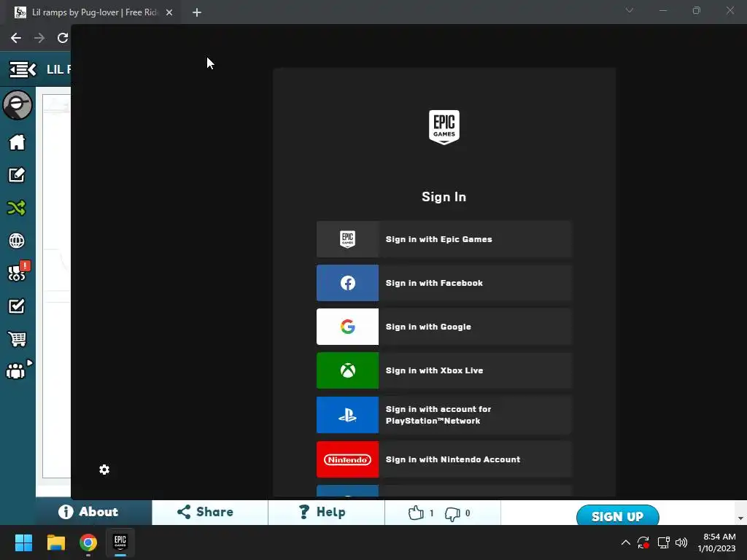Open File Explorer from the taskbar

55,542
